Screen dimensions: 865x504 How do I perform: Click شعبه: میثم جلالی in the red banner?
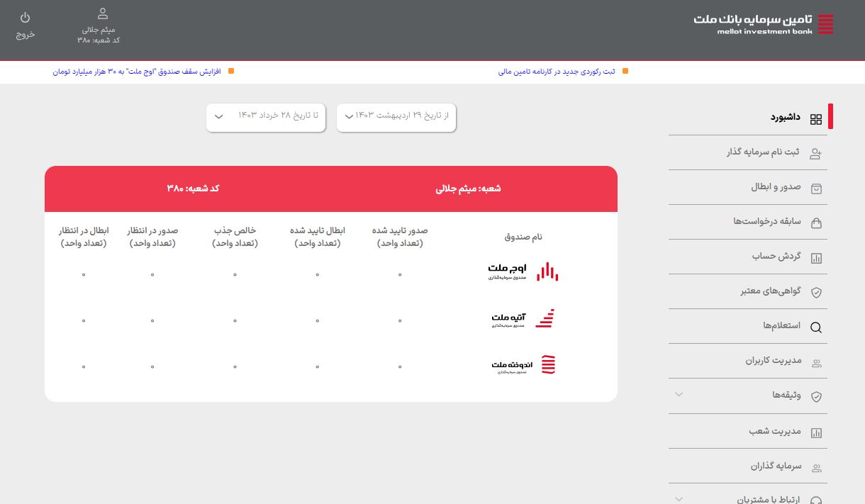[468, 189]
